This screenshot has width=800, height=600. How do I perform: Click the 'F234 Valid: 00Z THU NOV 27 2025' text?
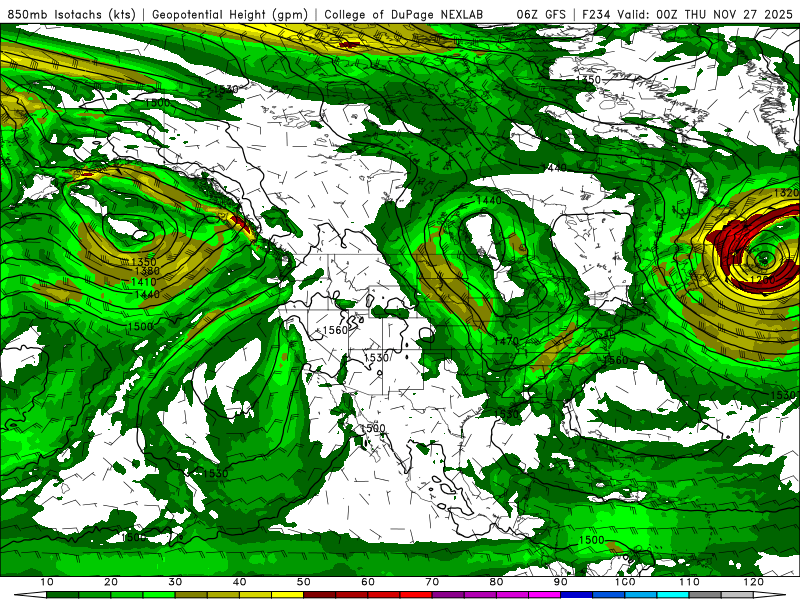[687, 14]
